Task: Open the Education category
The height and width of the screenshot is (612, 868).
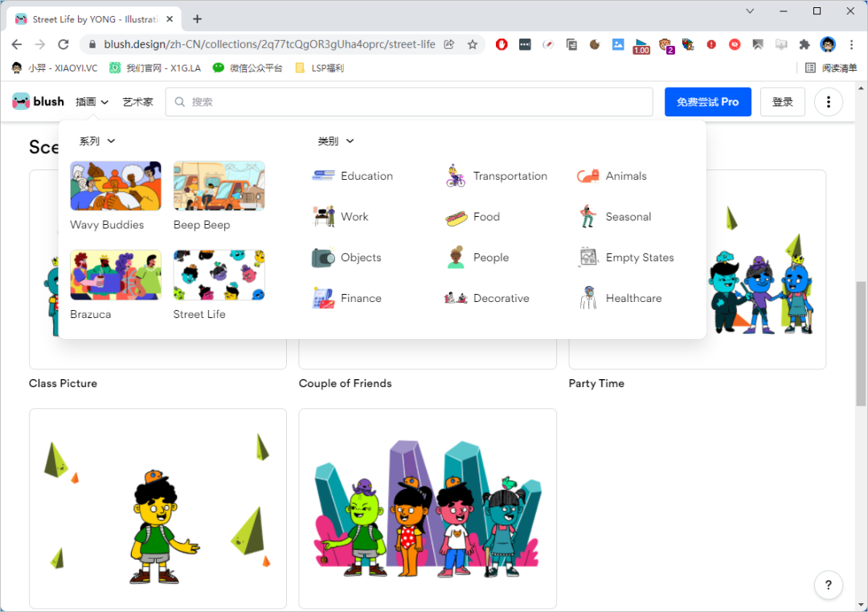Action: (353, 176)
